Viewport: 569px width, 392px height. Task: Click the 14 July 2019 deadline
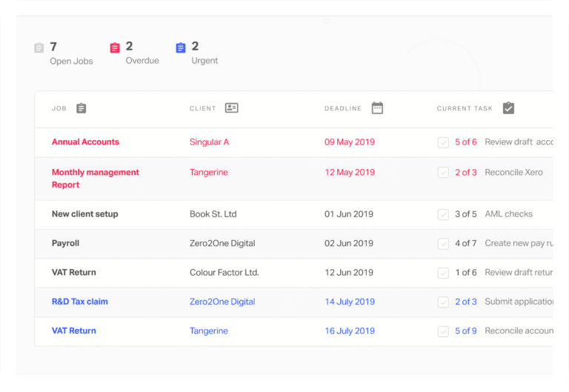click(x=350, y=302)
